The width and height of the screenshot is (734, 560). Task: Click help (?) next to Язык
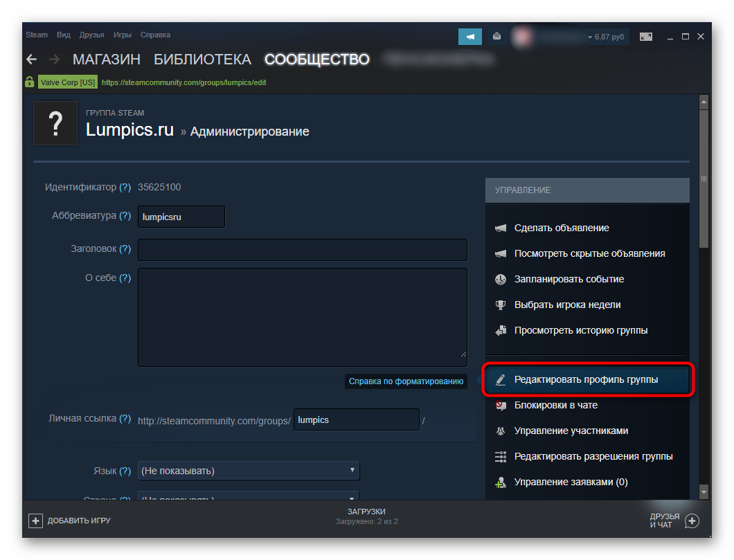125,471
